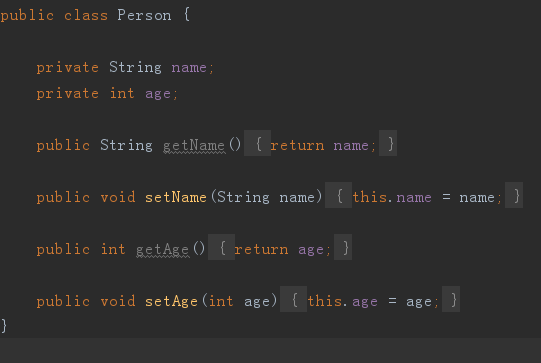Click 'String' return type of getName
This screenshot has height=363, width=541.
click(126, 145)
